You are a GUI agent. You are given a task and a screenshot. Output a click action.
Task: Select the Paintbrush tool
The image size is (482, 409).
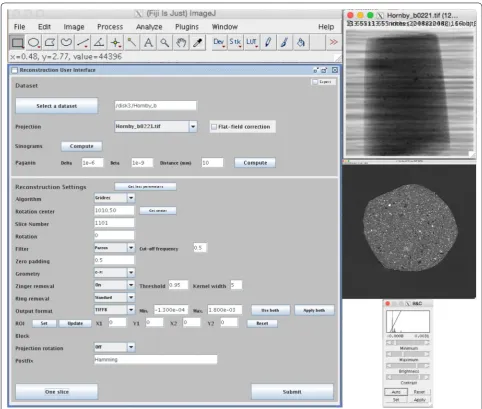tap(284, 42)
